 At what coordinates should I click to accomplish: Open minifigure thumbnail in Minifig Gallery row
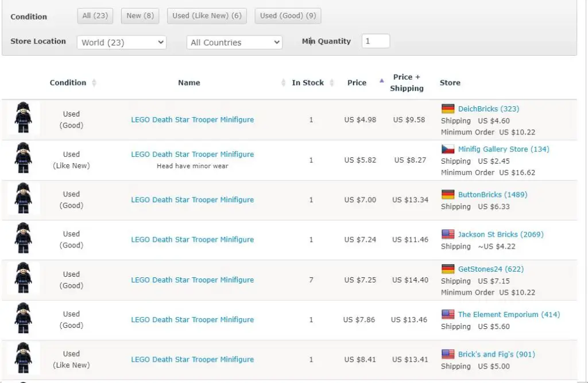click(23, 157)
